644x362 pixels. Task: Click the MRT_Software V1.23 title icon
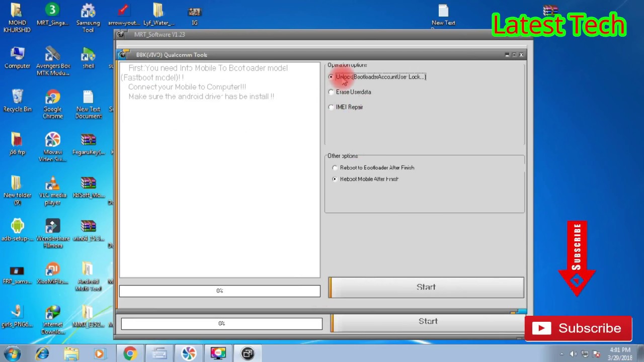121,35
